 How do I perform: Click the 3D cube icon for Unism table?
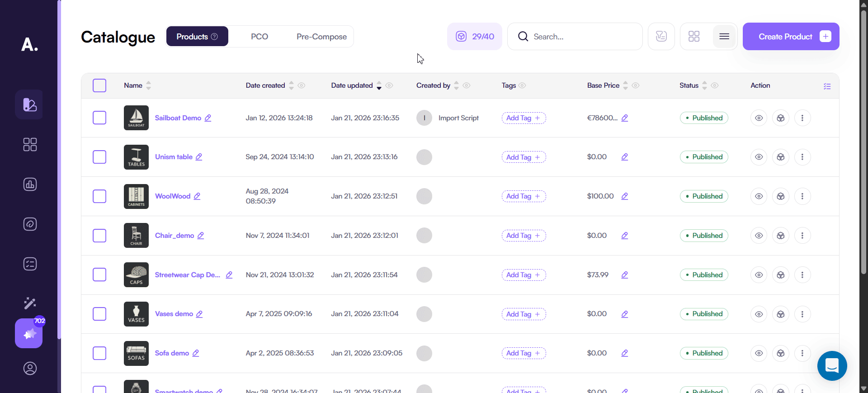coord(780,157)
